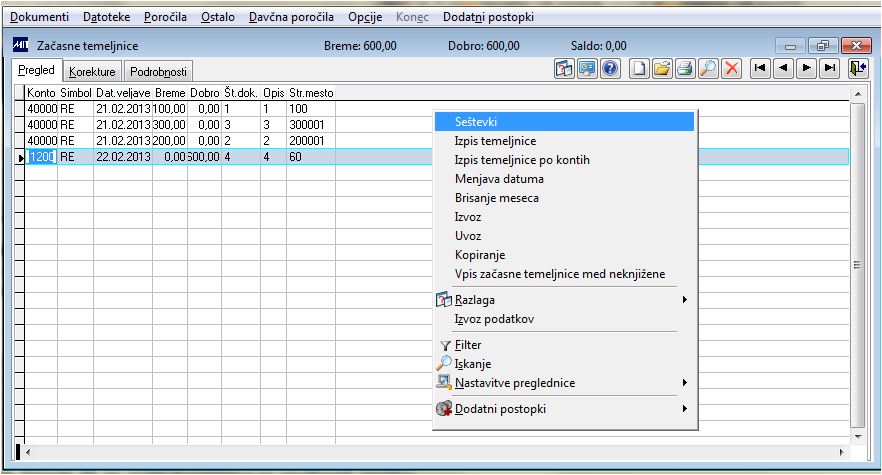Image resolution: width=882 pixels, height=475 pixels.
Task: Click the Str.mesto column header
Action: (x=311, y=93)
